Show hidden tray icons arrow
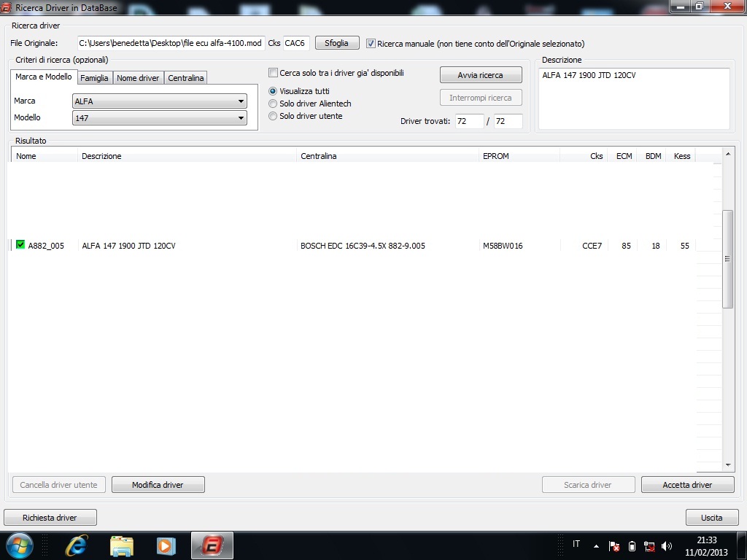 [596, 546]
